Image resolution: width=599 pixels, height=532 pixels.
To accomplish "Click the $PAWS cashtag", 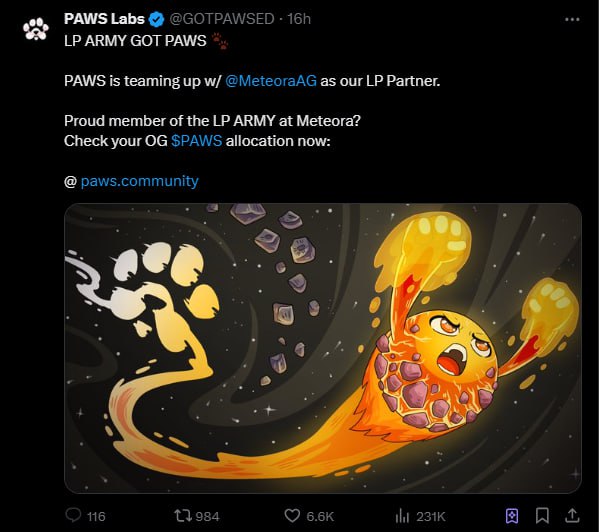I will coord(196,141).
